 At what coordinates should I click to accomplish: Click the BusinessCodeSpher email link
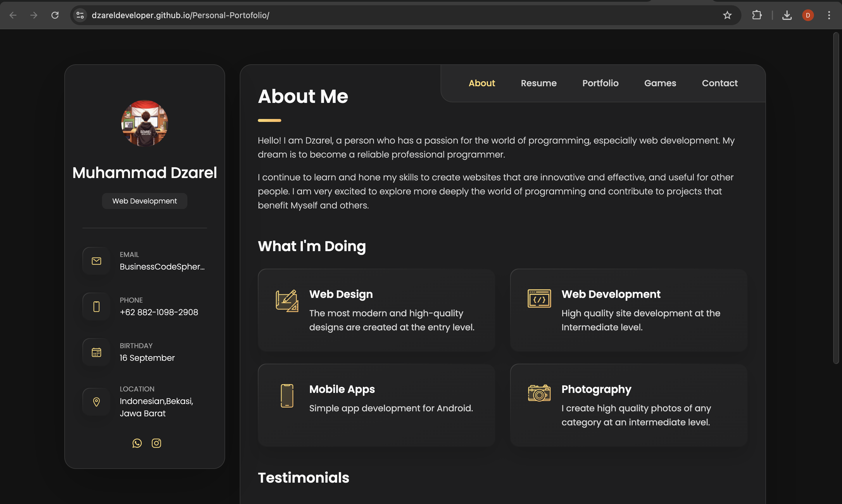tap(162, 267)
